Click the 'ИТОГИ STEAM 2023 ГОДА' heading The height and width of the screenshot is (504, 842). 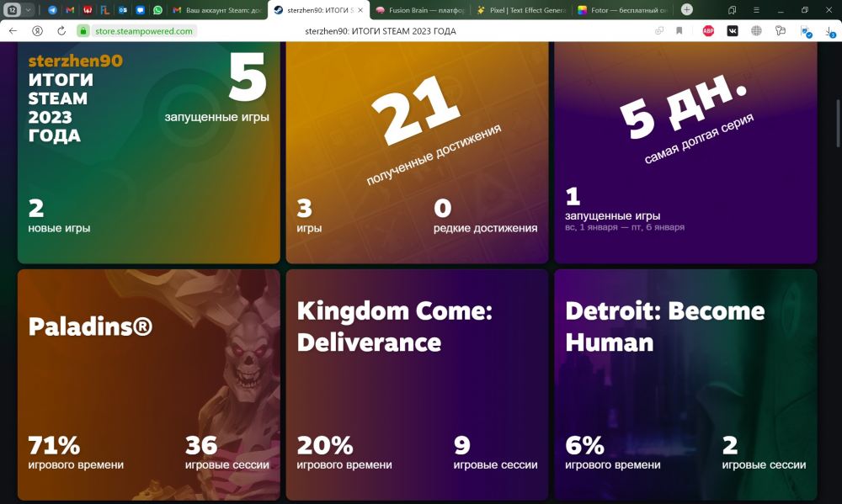(61, 108)
